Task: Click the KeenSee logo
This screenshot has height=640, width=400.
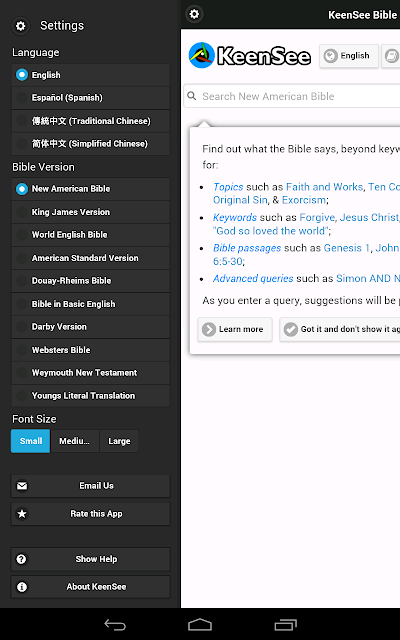Action: click(249, 55)
